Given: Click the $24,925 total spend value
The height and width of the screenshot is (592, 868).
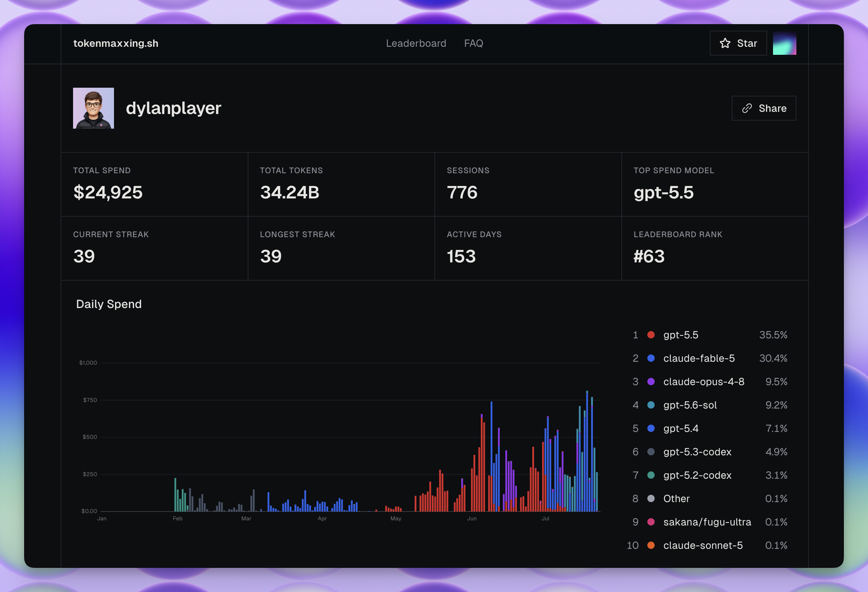Looking at the screenshot, I should [x=108, y=193].
